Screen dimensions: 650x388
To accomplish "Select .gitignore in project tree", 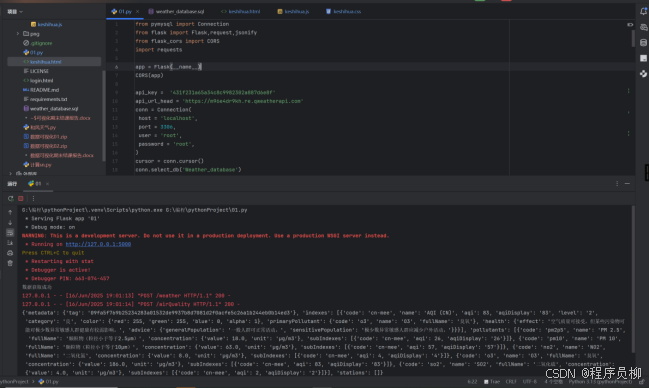I will 38,43.
